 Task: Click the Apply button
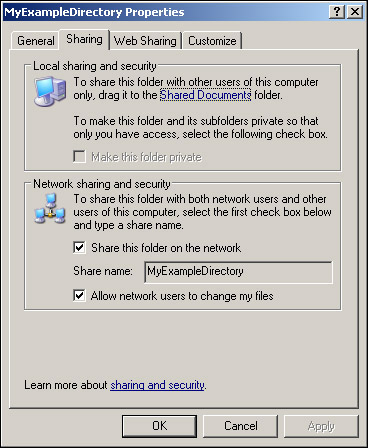[321, 426]
